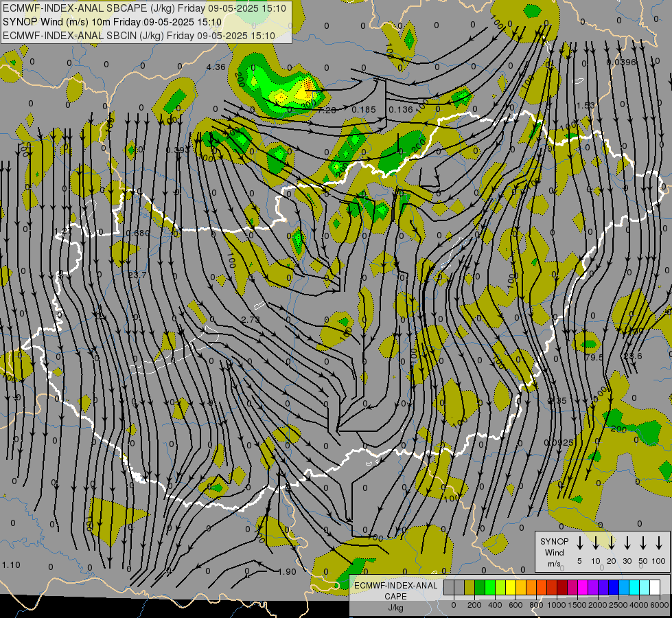The image size is (672, 618).
Task: Select the SBCAPE title line
Action: coord(144,8)
